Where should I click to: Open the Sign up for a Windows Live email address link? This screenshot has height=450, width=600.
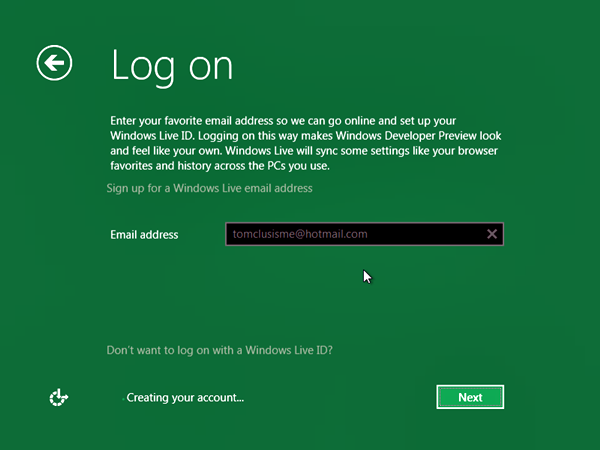(209, 188)
